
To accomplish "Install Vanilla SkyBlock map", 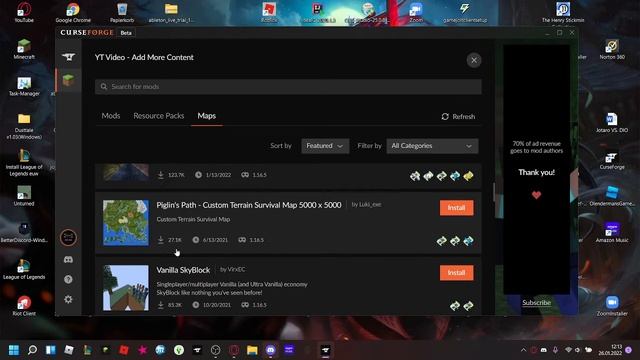I will tap(456, 273).
